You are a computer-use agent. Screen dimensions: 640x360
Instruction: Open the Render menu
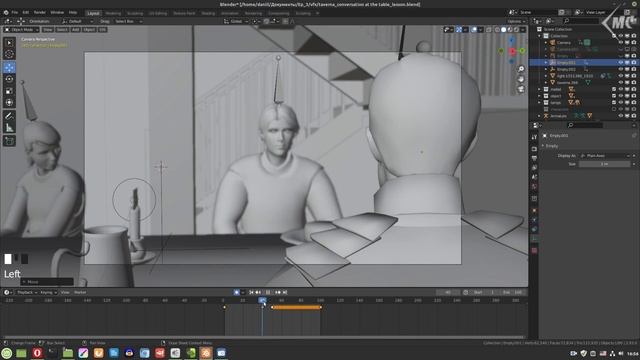40,13
